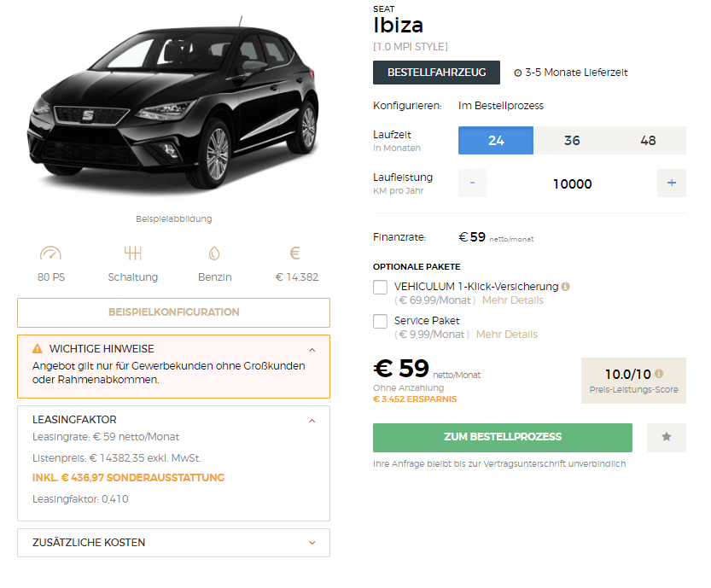Enable VEHICULUM 1-Klick-Versicherung checkbox
This screenshot has width=711, height=588.
tap(380, 287)
